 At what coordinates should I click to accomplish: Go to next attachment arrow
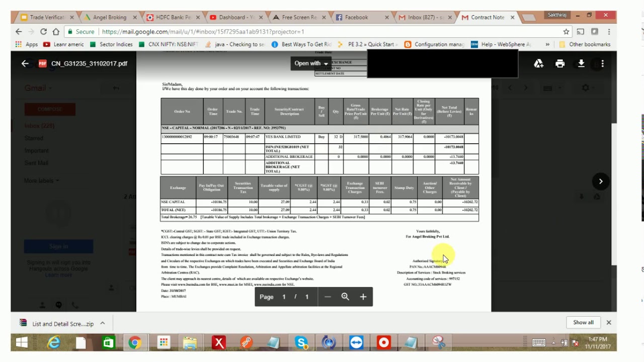601,182
